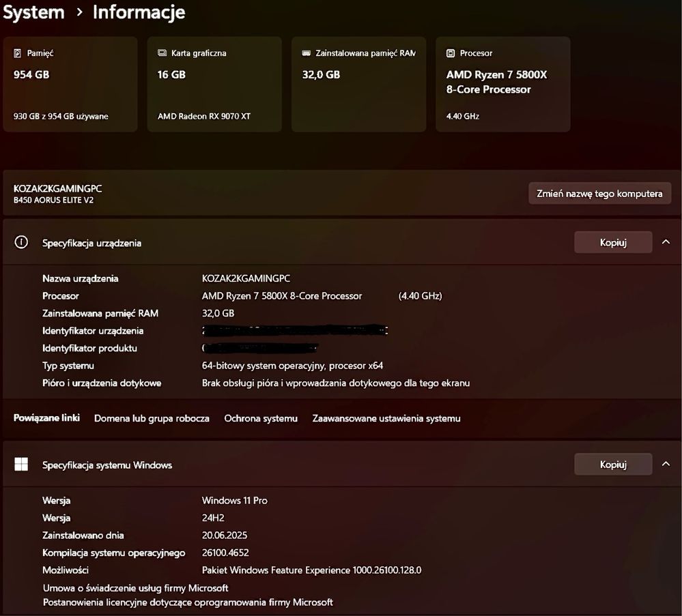Collapse the Specyfikacja urządzenia section chevron

(x=666, y=242)
